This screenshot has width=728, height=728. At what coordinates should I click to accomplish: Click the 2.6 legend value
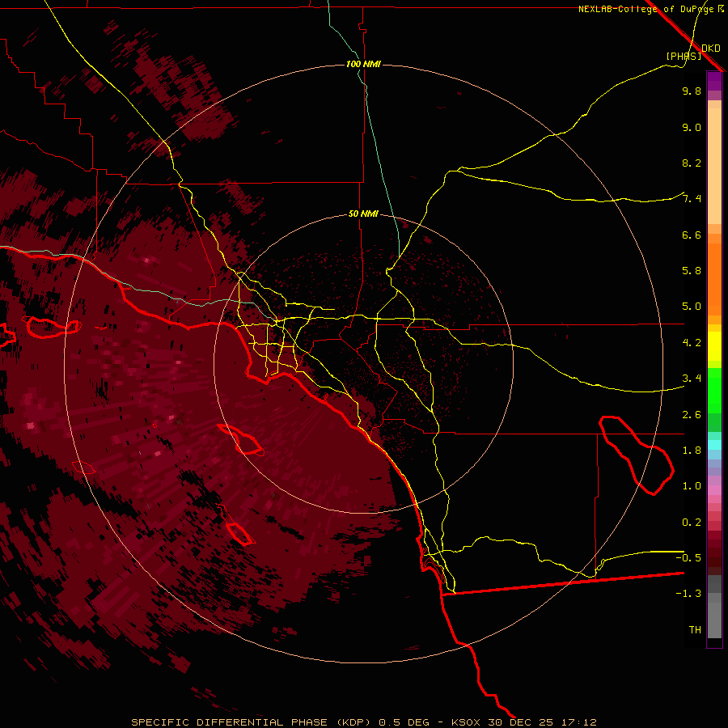click(692, 415)
